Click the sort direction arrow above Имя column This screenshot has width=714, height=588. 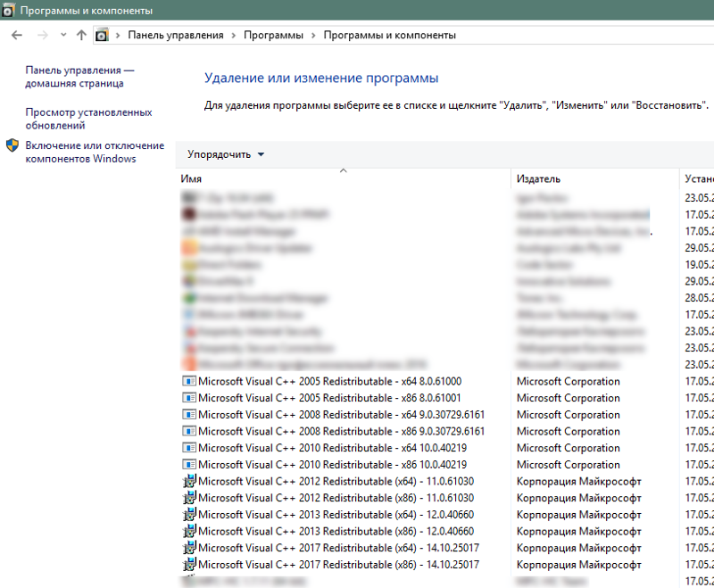[344, 170]
